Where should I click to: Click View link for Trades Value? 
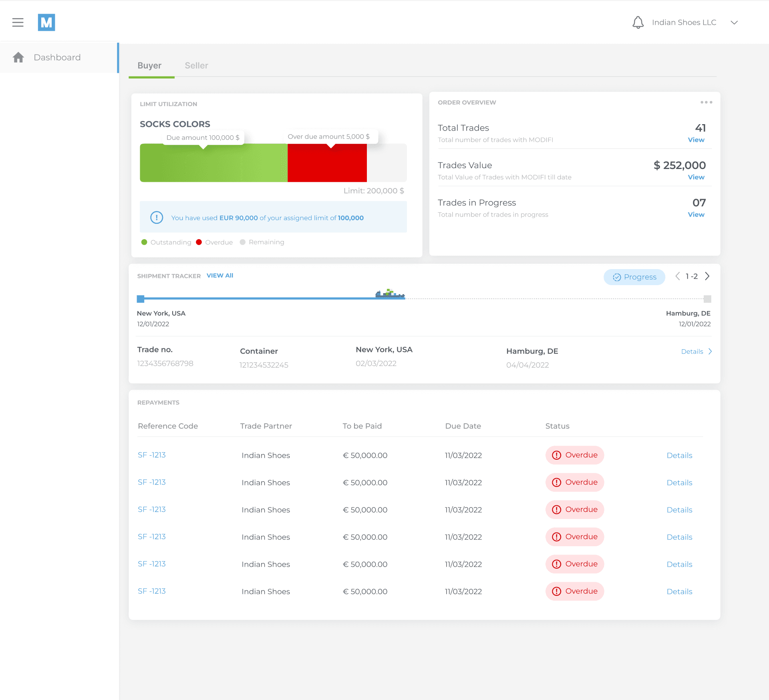(696, 177)
